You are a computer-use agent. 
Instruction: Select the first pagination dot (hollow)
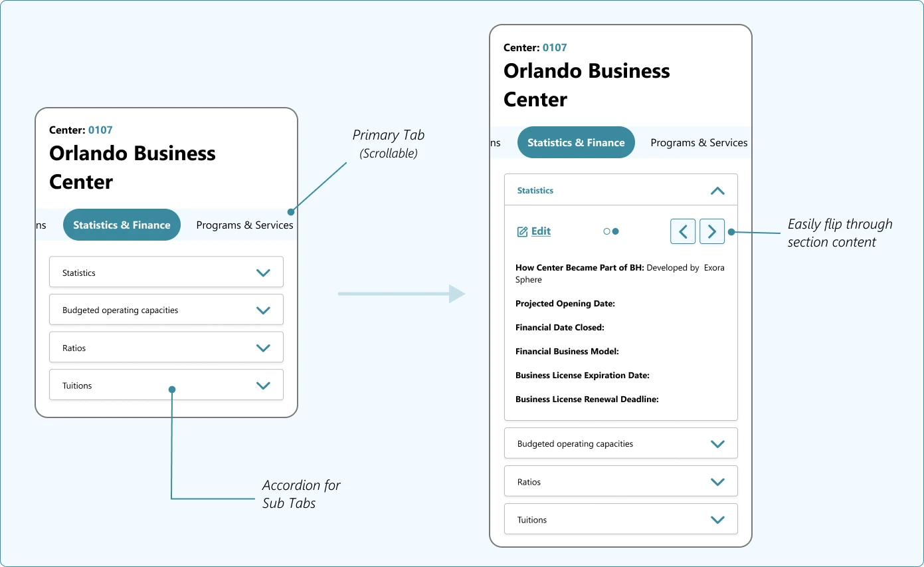[606, 231]
